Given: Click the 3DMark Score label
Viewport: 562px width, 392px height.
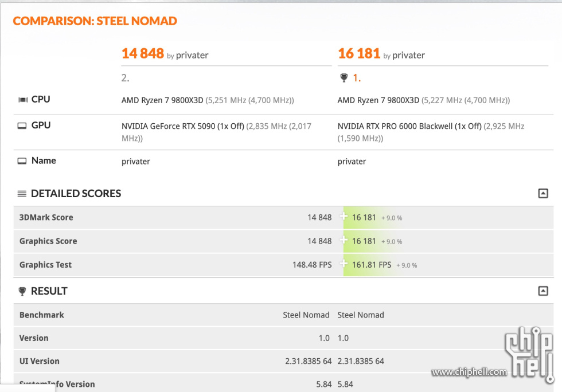Looking at the screenshot, I should 46,218.
